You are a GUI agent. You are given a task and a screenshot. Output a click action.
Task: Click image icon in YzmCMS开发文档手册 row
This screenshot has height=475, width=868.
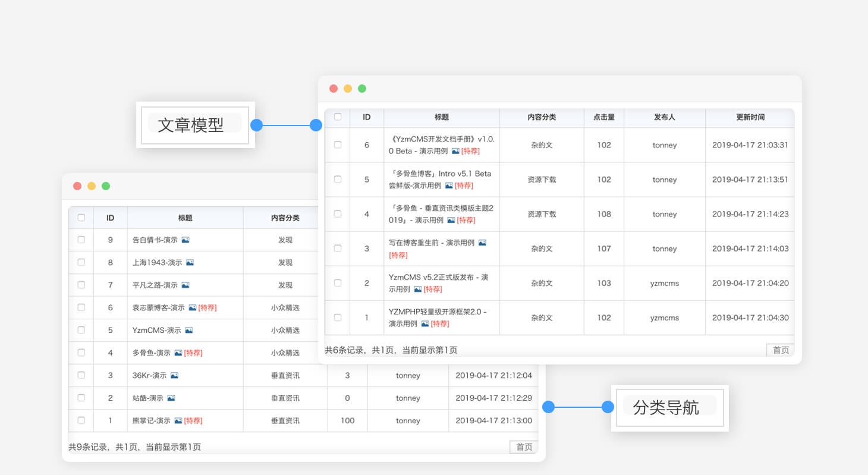point(455,151)
